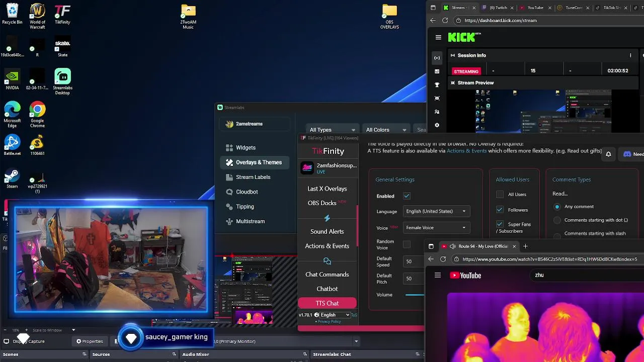Open new tab in YouTube browser window
Screen dimensions: 644x362
tap(525, 246)
